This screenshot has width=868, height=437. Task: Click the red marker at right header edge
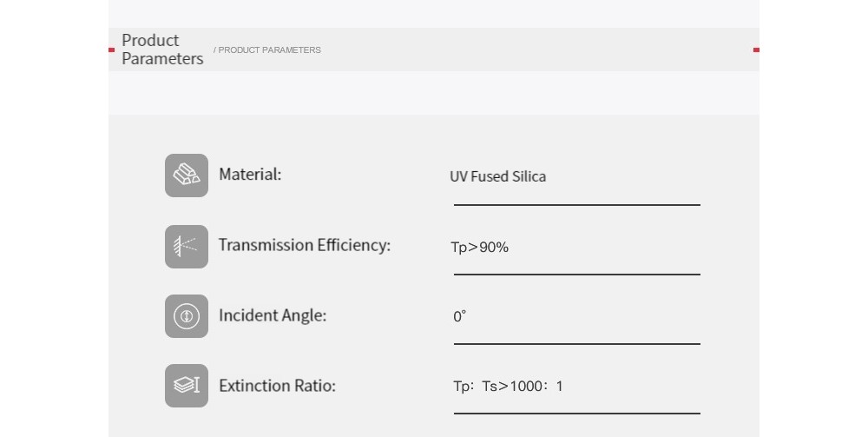click(756, 50)
